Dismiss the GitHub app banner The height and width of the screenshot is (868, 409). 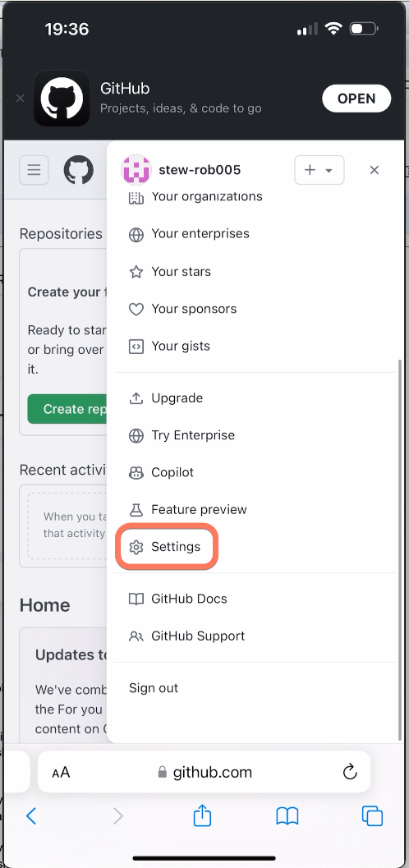[x=20, y=99]
